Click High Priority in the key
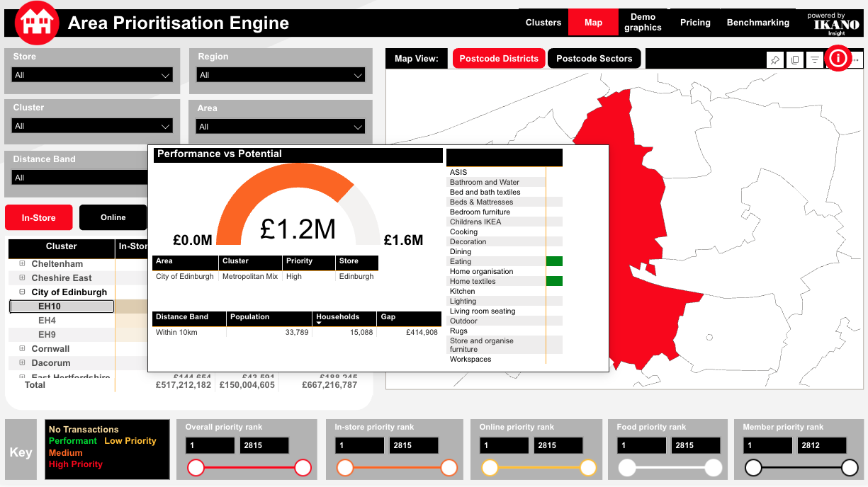 coord(76,464)
